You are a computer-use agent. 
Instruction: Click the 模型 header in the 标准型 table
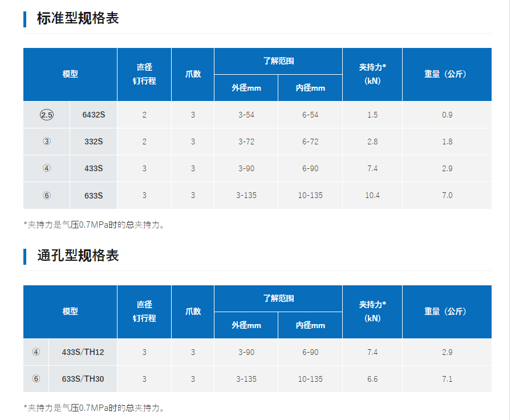70,74
